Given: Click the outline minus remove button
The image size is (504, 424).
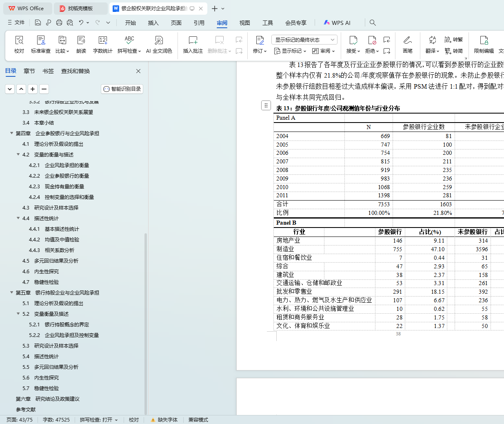Looking at the screenshot, I should coord(44,89).
